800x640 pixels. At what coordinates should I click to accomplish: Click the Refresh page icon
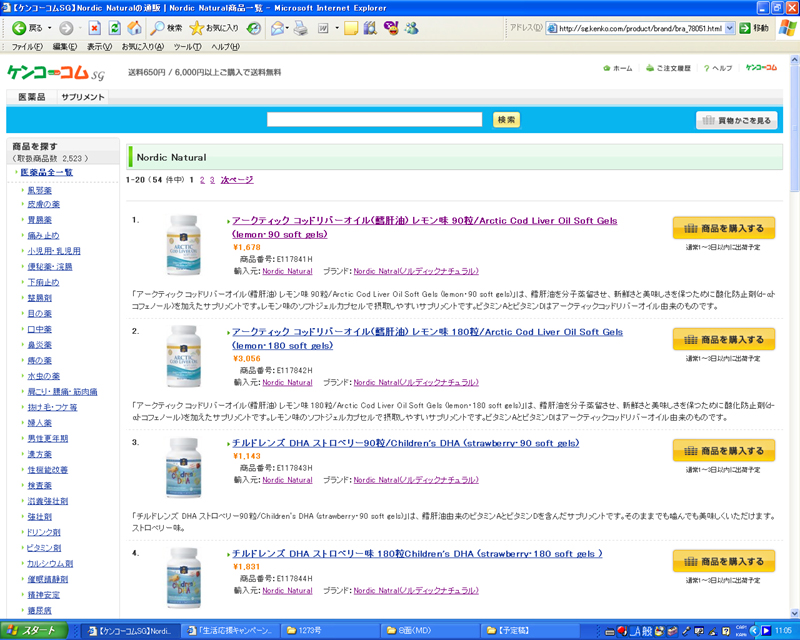click(113, 28)
